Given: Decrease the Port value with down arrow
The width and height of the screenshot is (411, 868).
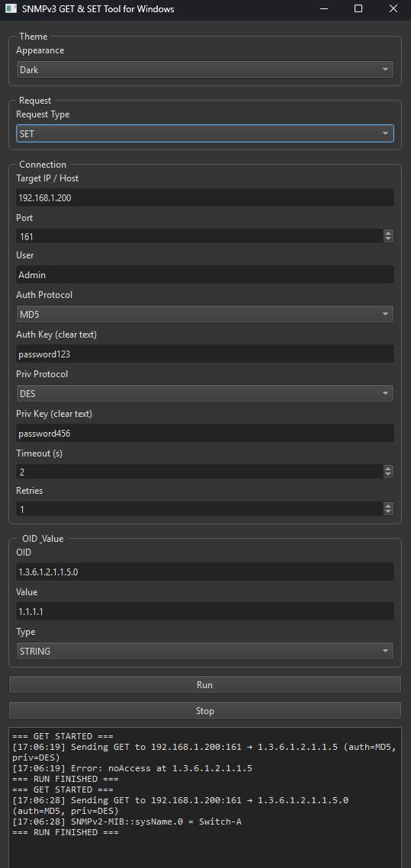Looking at the screenshot, I should click(388, 240).
